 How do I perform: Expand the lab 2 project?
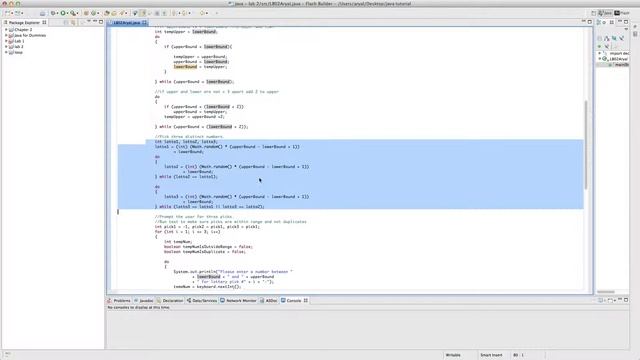pyautogui.click(x=6, y=47)
